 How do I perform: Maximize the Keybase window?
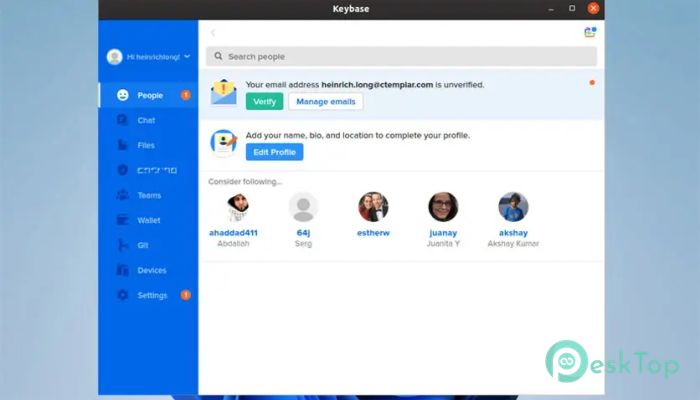[x=572, y=8]
